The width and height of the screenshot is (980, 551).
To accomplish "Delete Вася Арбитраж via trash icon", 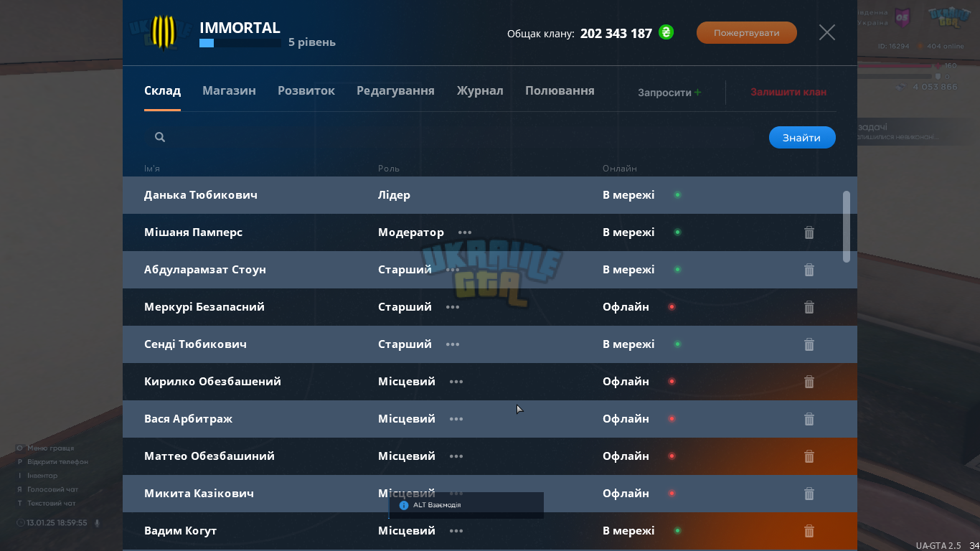I will [809, 419].
